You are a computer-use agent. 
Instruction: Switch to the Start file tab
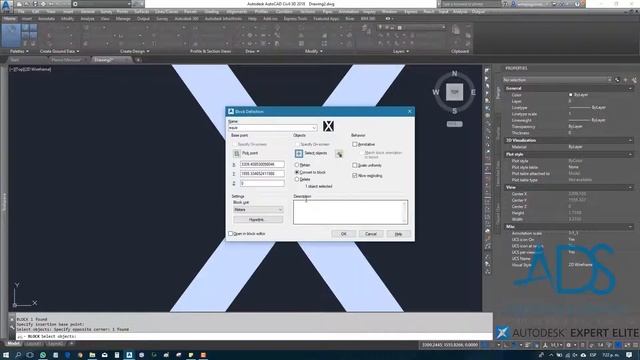[15, 60]
